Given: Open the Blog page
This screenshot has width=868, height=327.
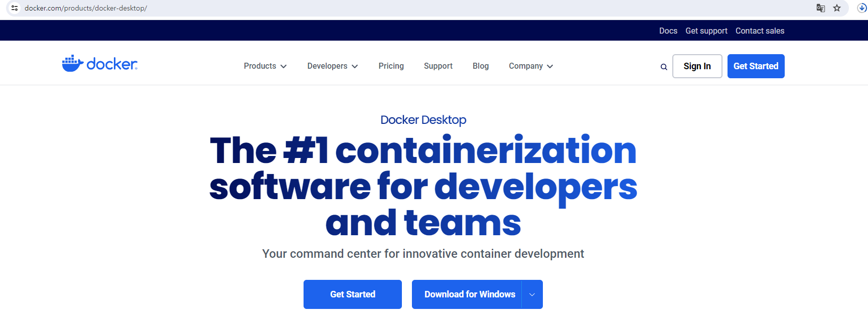Looking at the screenshot, I should 481,66.
